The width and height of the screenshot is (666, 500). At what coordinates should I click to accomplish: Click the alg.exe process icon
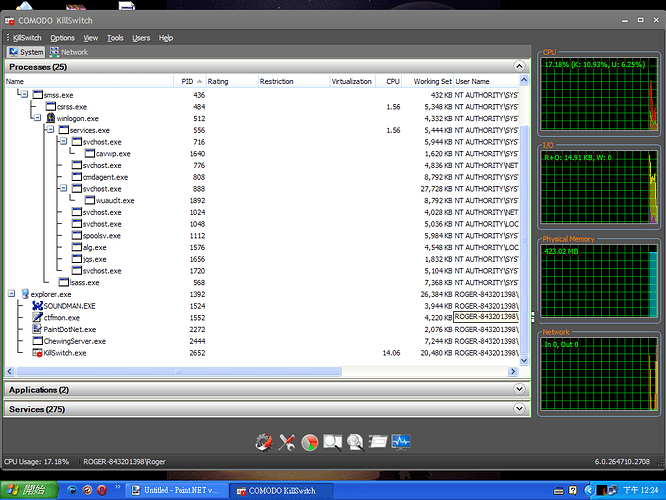(x=77, y=247)
